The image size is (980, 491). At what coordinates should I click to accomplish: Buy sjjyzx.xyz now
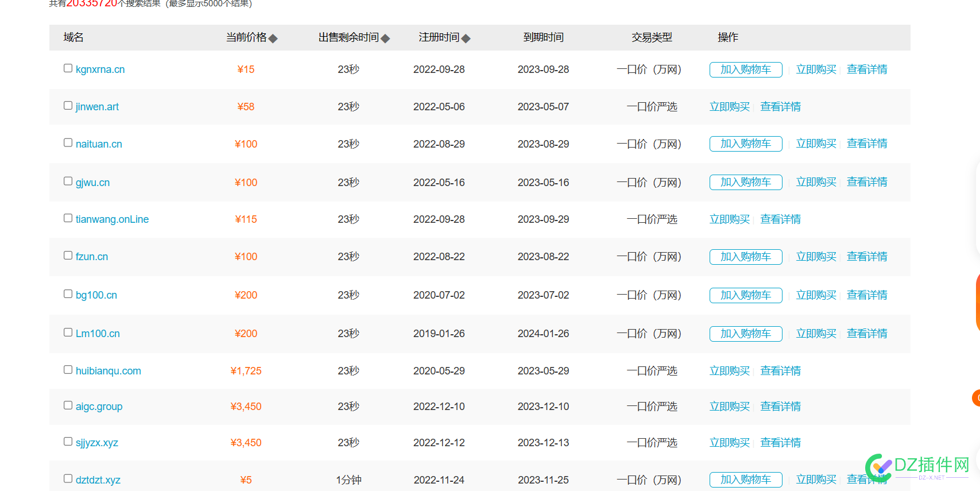(x=730, y=443)
